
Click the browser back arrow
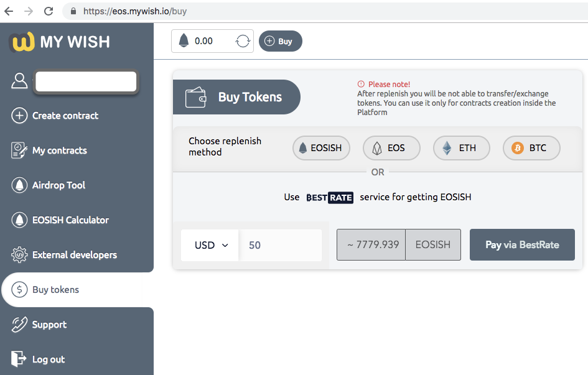pos(9,11)
